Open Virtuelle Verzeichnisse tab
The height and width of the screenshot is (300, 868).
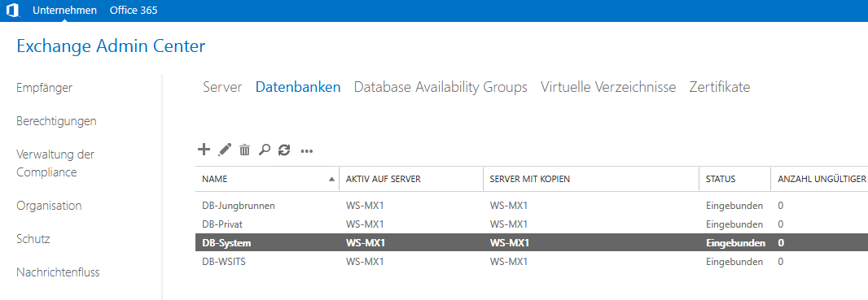[608, 87]
